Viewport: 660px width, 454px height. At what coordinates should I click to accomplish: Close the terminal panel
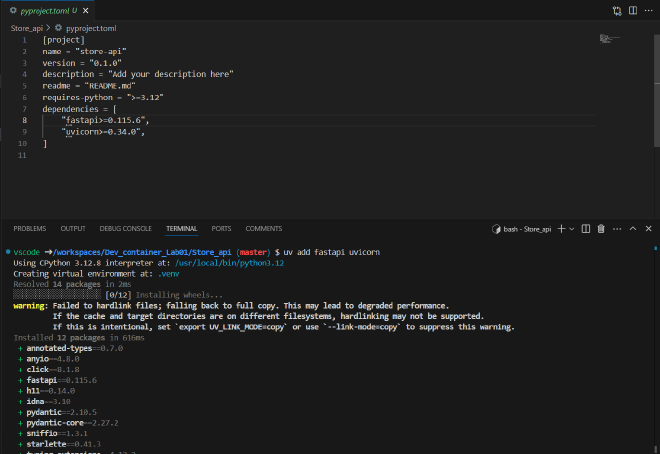648,228
